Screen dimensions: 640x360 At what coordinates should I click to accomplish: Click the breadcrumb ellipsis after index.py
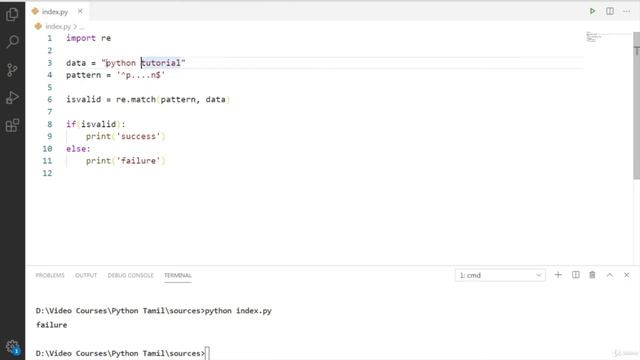pos(82,27)
